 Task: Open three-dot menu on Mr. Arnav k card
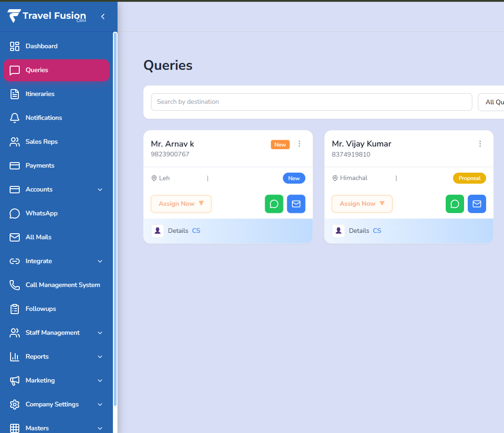(299, 144)
